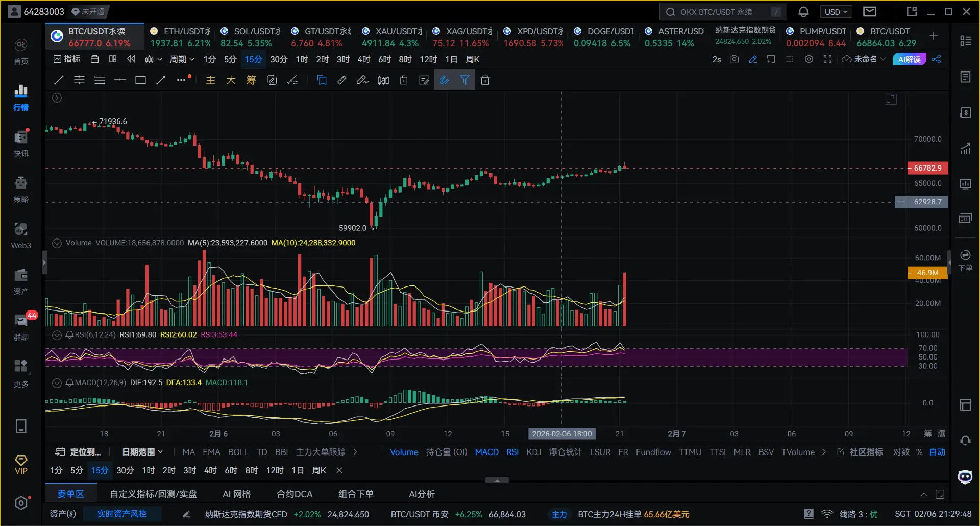
Task: Open chart settings hexagon icon in chart header
Action: pyautogui.click(x=809, y=59)
